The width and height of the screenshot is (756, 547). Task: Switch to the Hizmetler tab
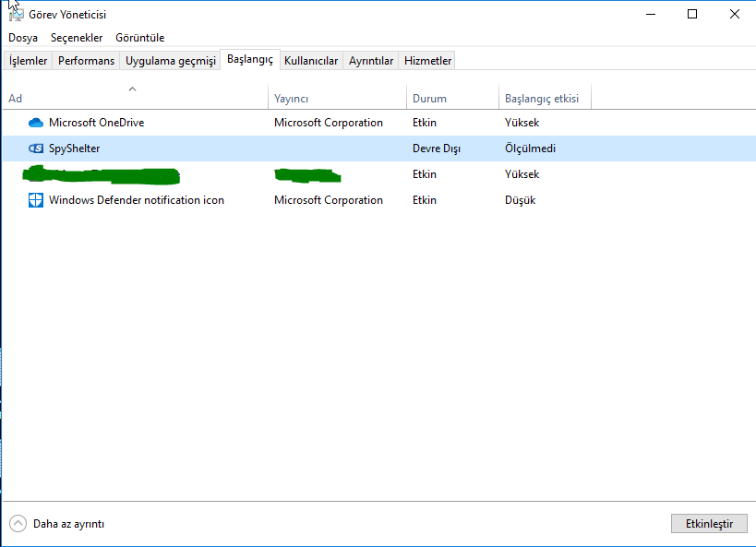pos(427,61)
